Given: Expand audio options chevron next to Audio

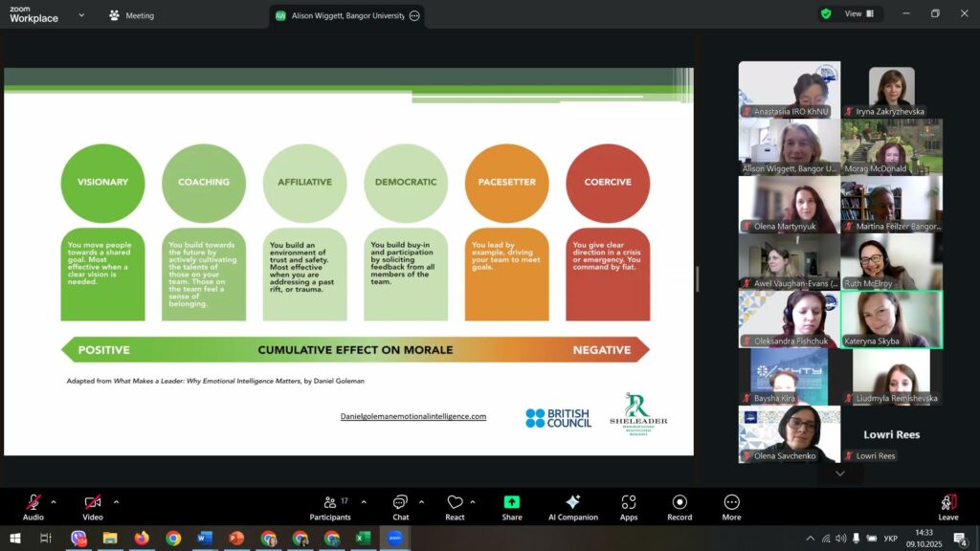Looking at the screenshot, I should click(54, 501).
